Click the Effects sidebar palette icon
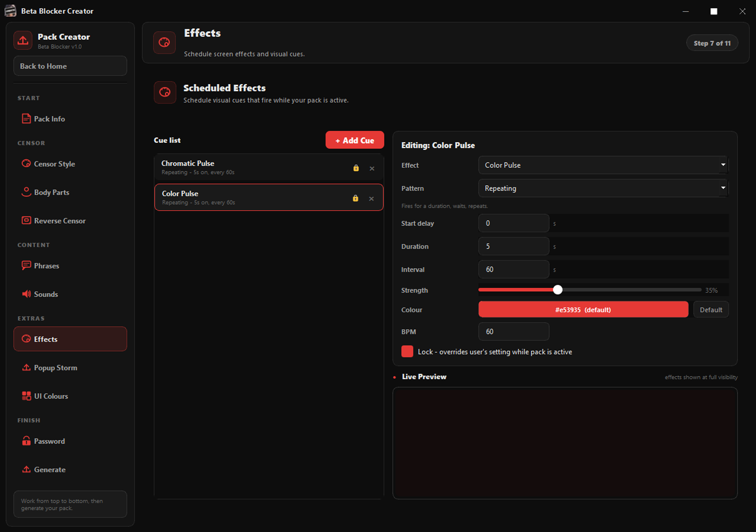Viewport: 756px width, 532px height. [x=26, y=339]
